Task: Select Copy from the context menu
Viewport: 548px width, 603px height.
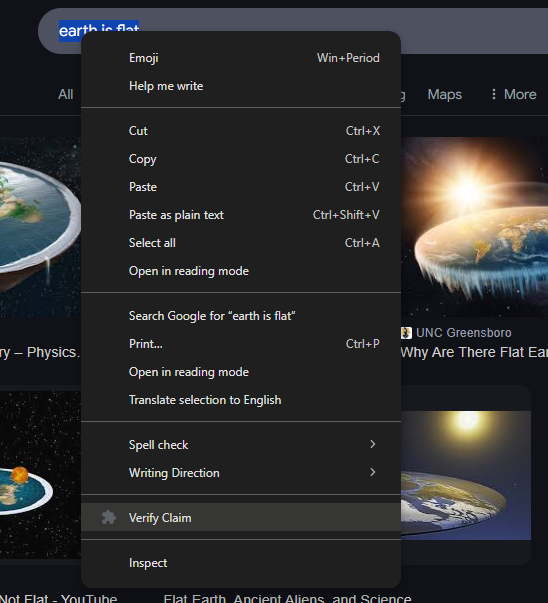Action: tap(241, 159)
